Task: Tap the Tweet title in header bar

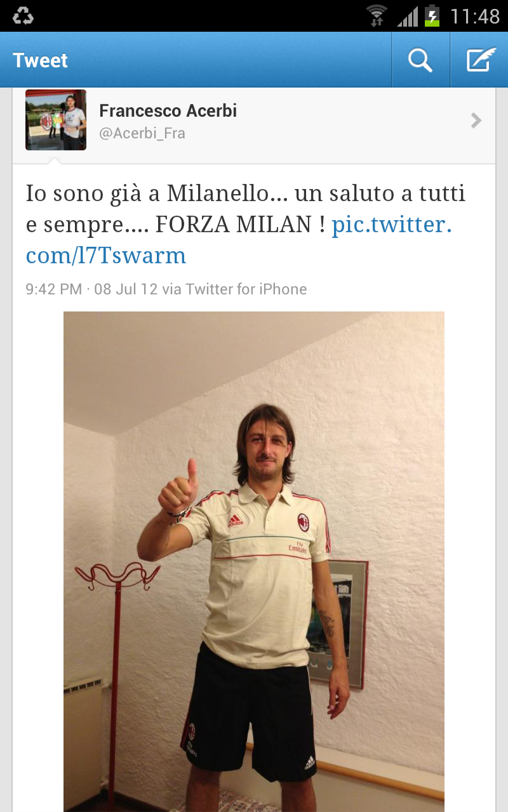Action: (x=40, y=60)
